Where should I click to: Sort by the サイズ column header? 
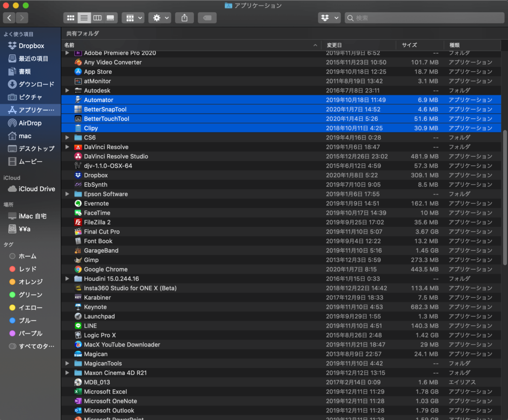pos(420,45)
